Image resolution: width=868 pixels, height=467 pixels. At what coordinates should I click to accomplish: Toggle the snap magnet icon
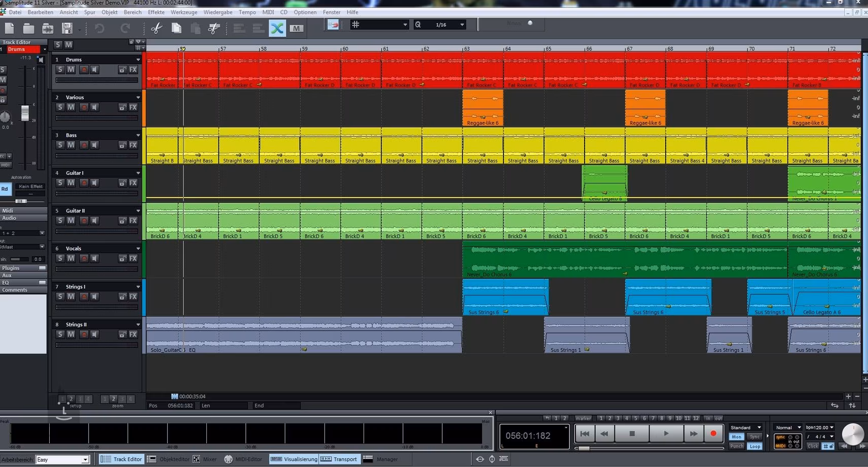point(333,24)
